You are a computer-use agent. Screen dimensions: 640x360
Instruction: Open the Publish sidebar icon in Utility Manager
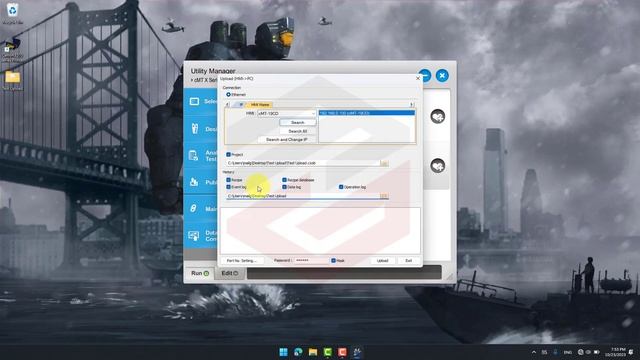(194, 182)
